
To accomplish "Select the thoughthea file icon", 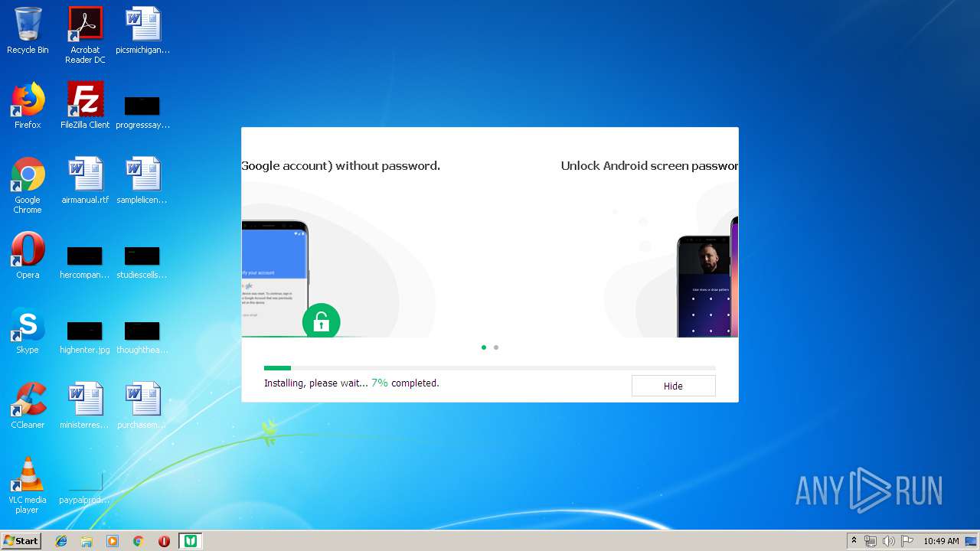I will (x=143, y=336).
